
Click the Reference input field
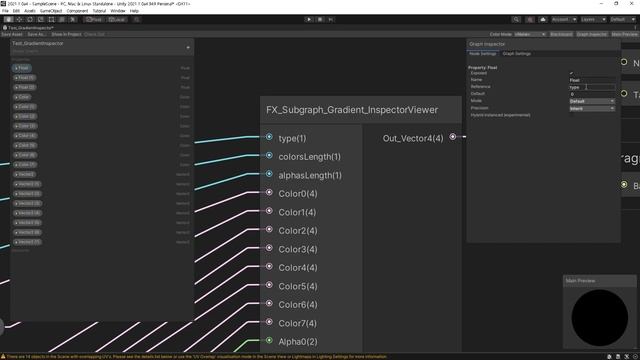(x=592, y=87)
